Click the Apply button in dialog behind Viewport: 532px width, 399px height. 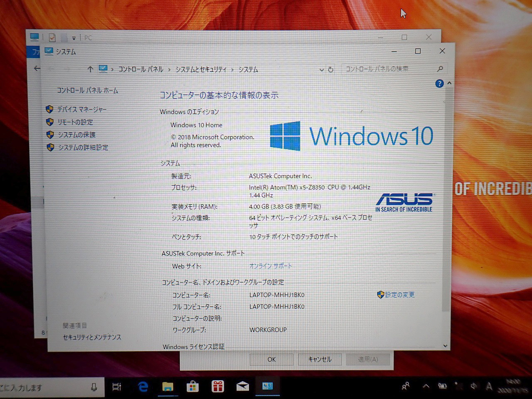coord(368,360)
